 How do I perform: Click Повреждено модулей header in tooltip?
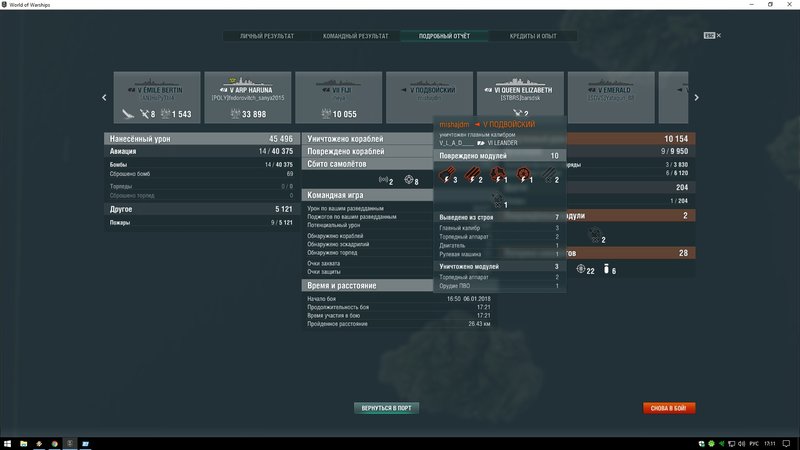499,156
